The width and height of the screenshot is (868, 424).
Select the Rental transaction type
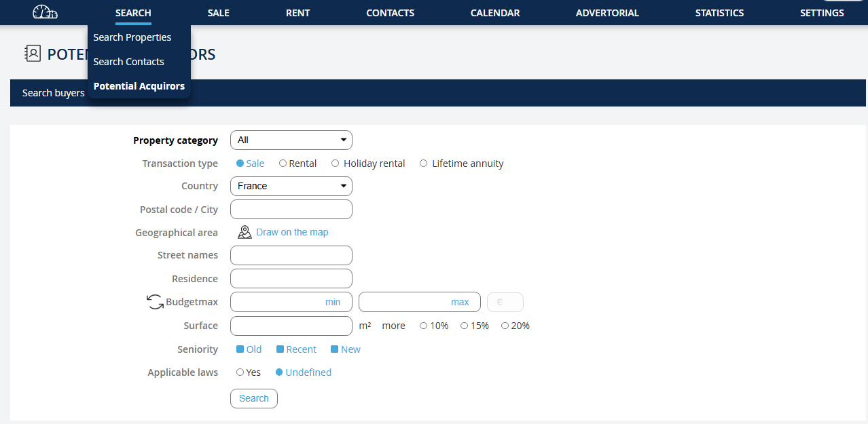pos(283,163)
